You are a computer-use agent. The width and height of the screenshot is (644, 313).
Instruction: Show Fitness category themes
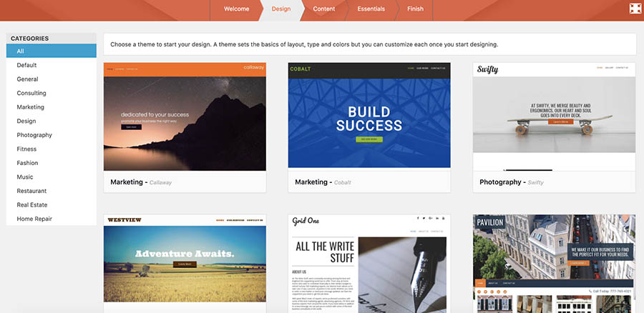pos(27,149)
